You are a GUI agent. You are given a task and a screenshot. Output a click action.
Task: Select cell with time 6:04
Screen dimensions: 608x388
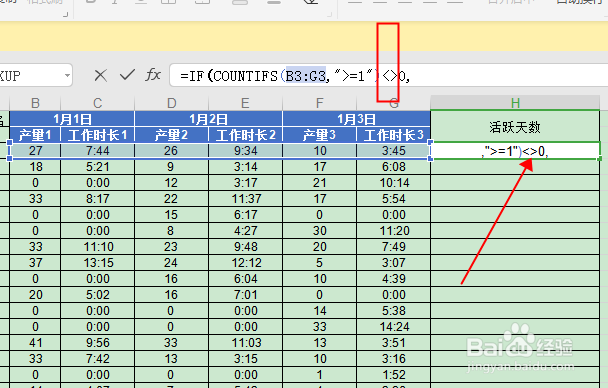tap(245, 279)
